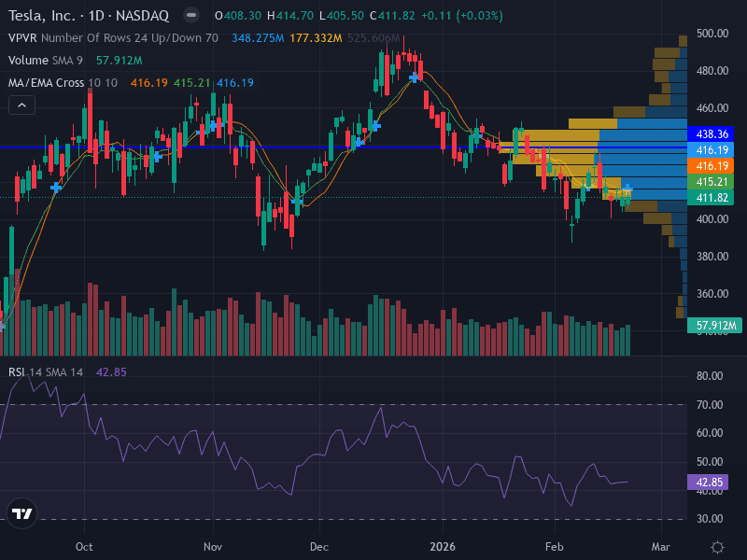Click the 70.00 RSI scale label

point(710,405)
